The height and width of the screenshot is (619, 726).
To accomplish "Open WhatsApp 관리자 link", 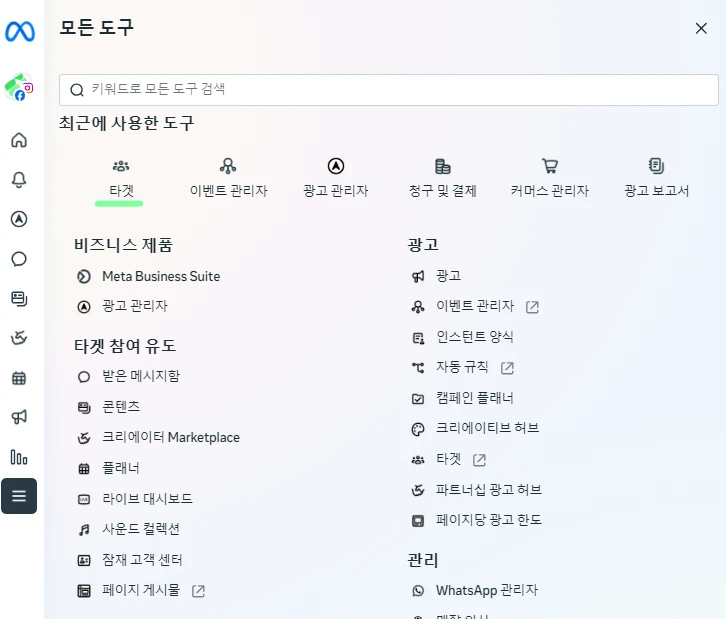I will (486, 590).
